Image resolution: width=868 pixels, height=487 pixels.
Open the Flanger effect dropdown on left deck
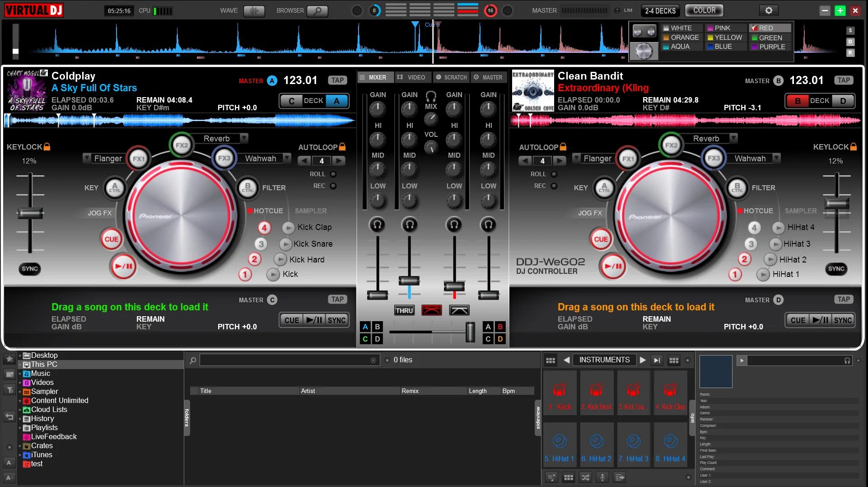(x=87, y=158)
